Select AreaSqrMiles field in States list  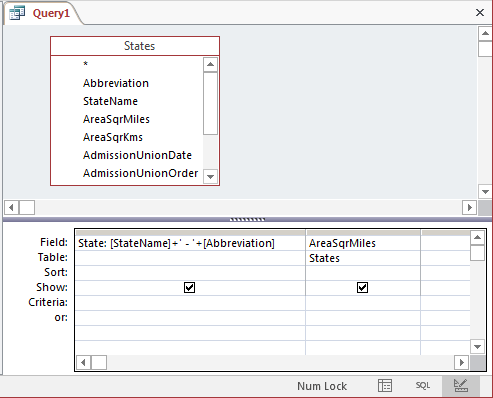coord(116,119)
